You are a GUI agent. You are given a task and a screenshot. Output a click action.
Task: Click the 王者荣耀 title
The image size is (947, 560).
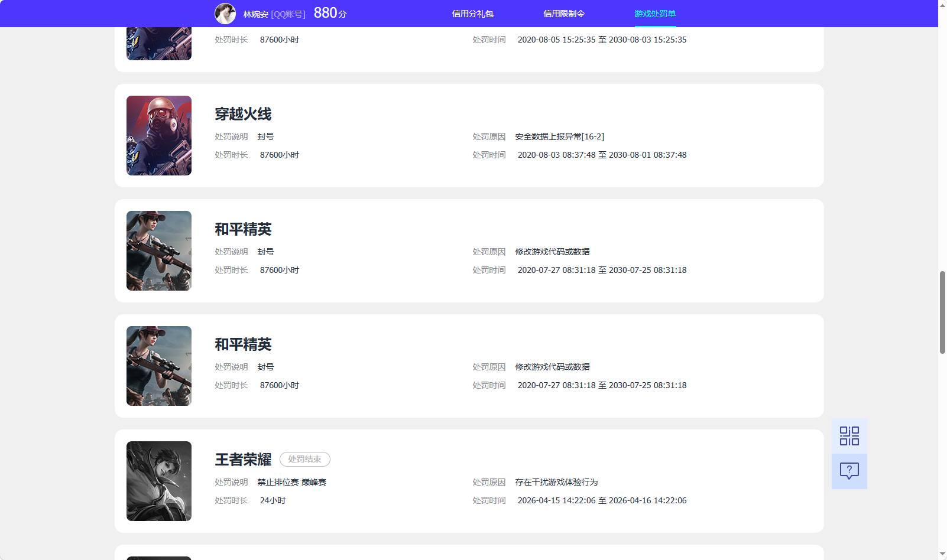click(243, 460)
